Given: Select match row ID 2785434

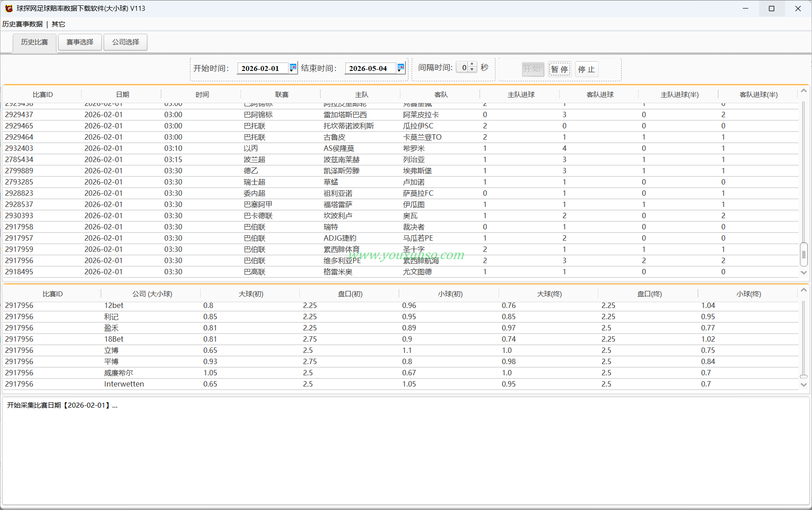Looking at the screenshot, I should (x=400, y=160).
